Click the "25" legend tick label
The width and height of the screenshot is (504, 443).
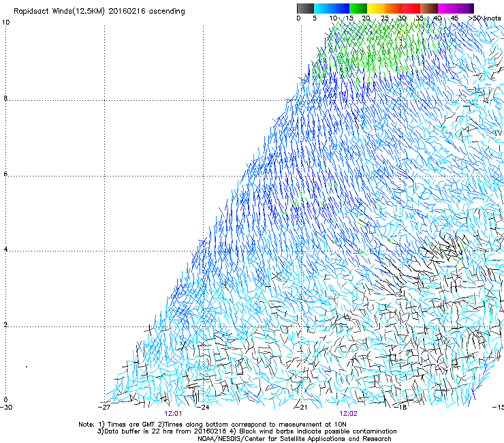point(385,18)
